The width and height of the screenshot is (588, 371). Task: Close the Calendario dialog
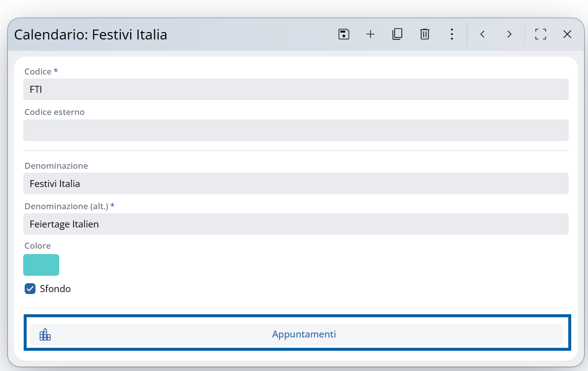[x=567, y=34]
